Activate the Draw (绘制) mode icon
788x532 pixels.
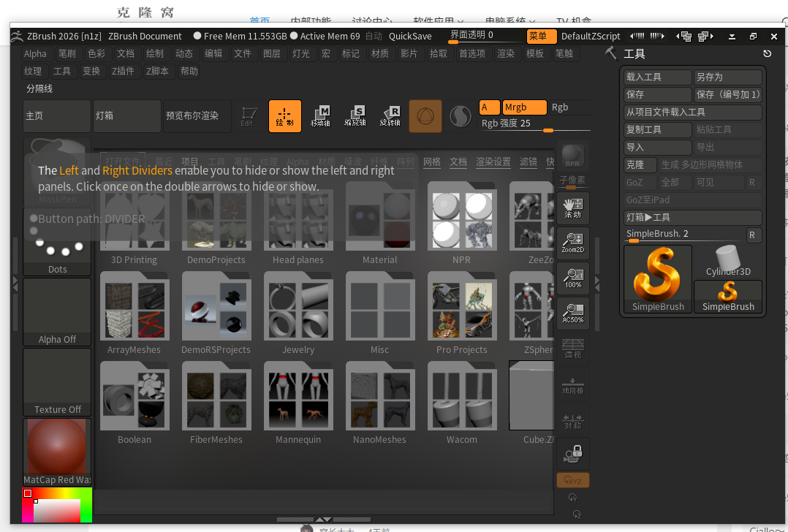point(284,116)
